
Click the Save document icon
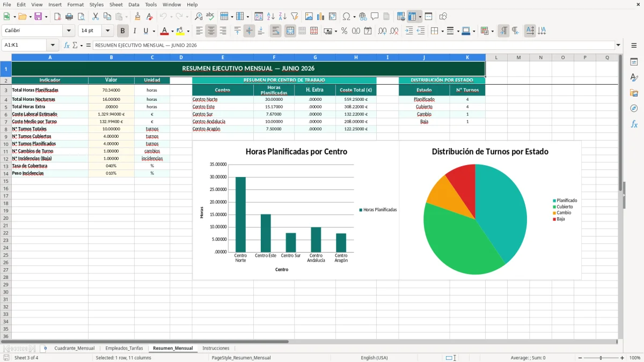(x=38, y=17)
